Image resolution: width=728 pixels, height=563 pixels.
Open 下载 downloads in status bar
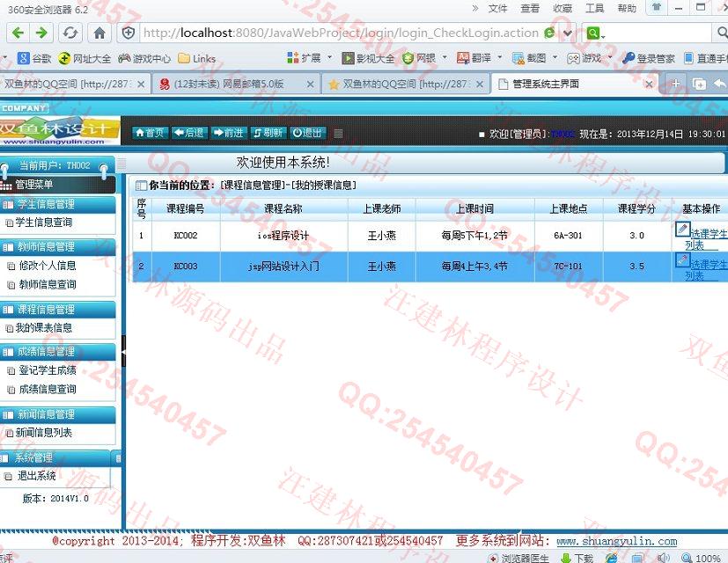577,558
